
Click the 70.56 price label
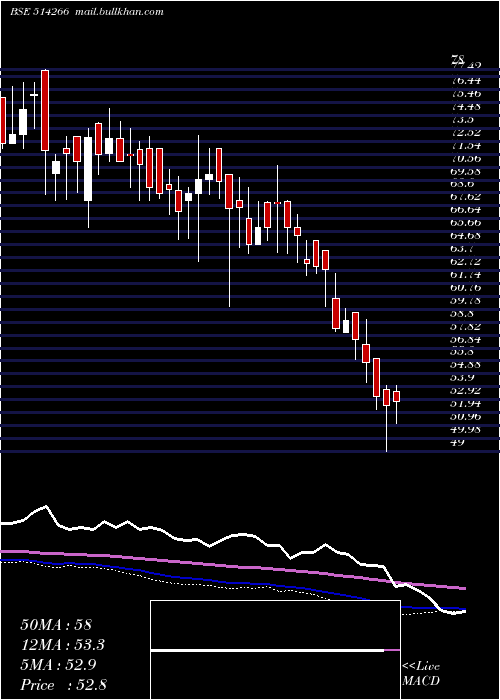(x=465, y=158)
